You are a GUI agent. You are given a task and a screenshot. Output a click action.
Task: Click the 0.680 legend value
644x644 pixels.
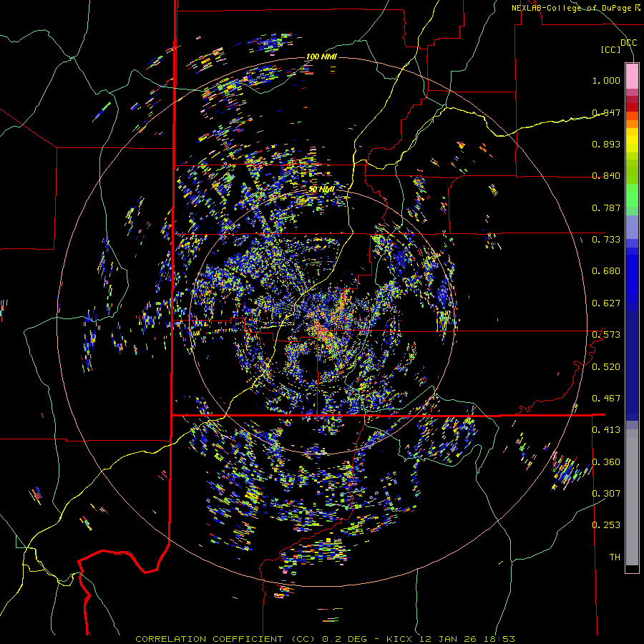[x=606, y=271]
